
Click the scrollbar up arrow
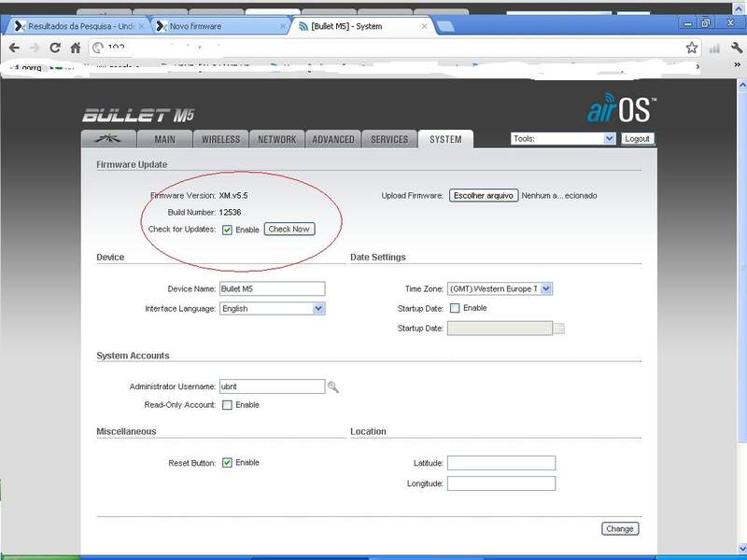pos(742,85)
